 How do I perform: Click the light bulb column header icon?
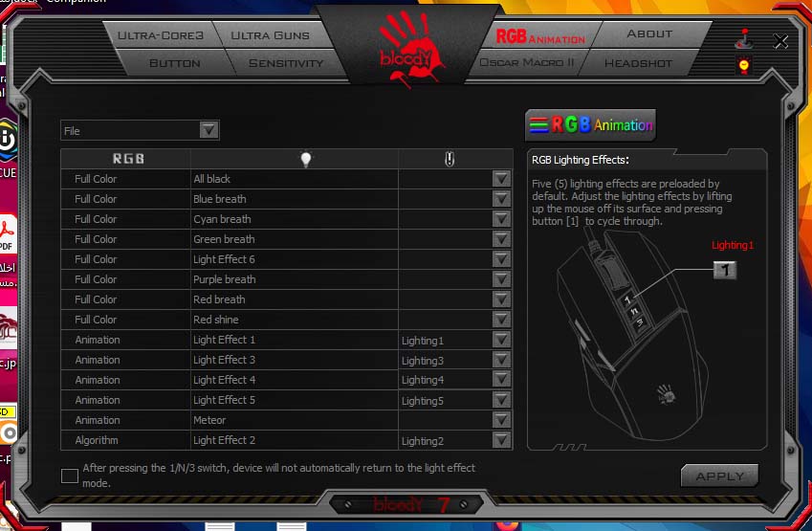(x=306, y=160)
